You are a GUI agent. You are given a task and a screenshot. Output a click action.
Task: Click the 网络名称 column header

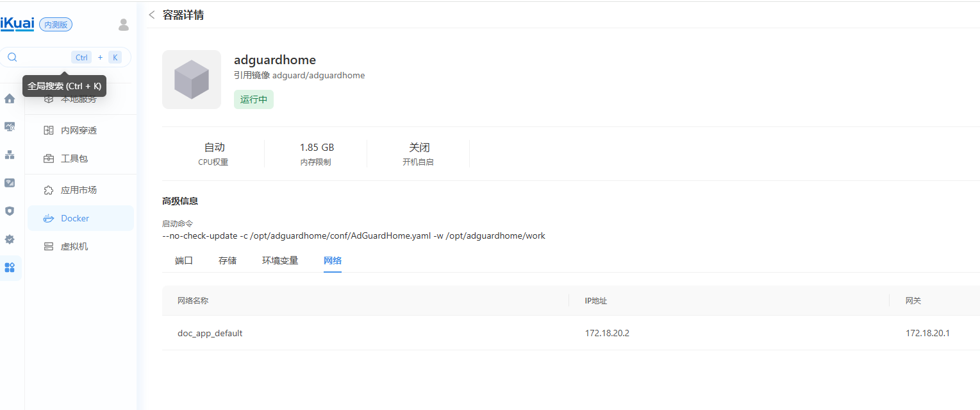tap(193, 300)
